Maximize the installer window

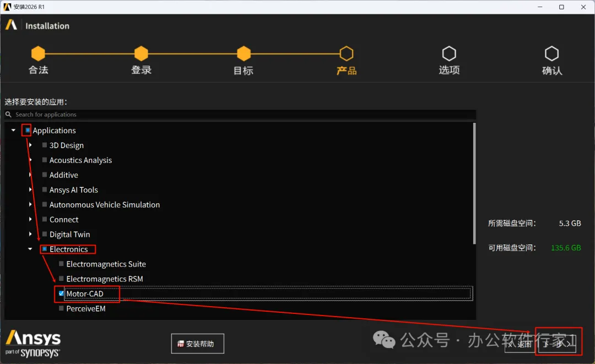click(x=561, y=7)
